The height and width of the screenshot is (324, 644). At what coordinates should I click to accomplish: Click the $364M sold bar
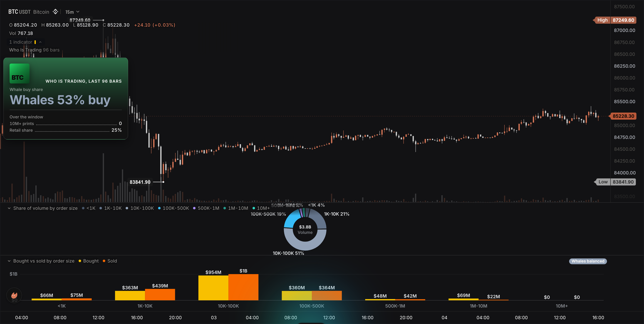pyautogui.click(x=327, y=295)
